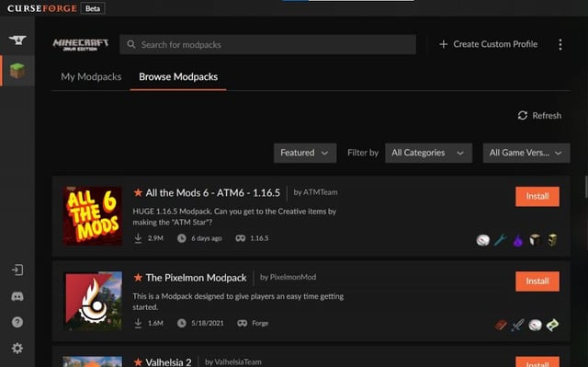Click the vertical scrollbar handle at right edge
This screenshot has height=367, width=588.
click(x=586, y=187)
